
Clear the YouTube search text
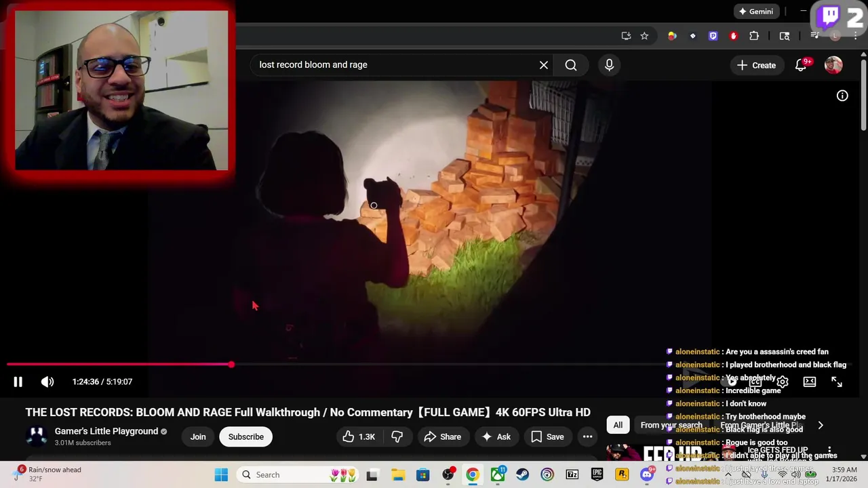point(543,65)
